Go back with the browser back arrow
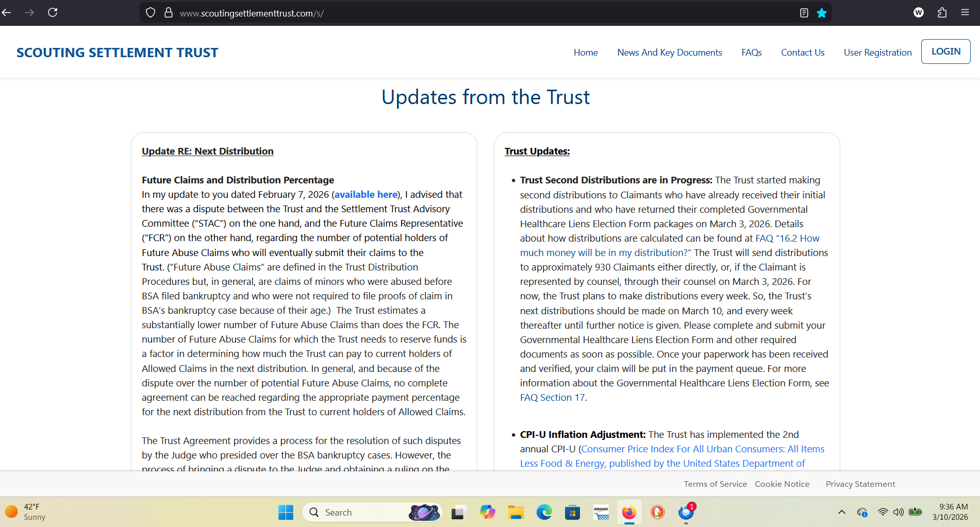The height and width of the screenshot is (527, 980). (x=7, y=12)
